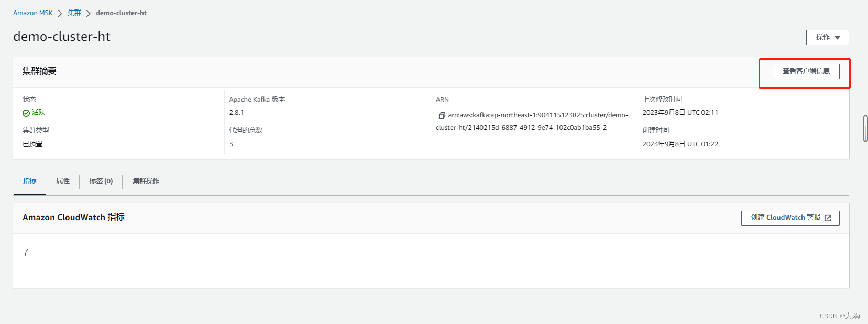This screenshot has width=868, height=324.
Task: Copy the cluster ARN with copy icon
Action: pyautogui.click(x=442, y=115)
